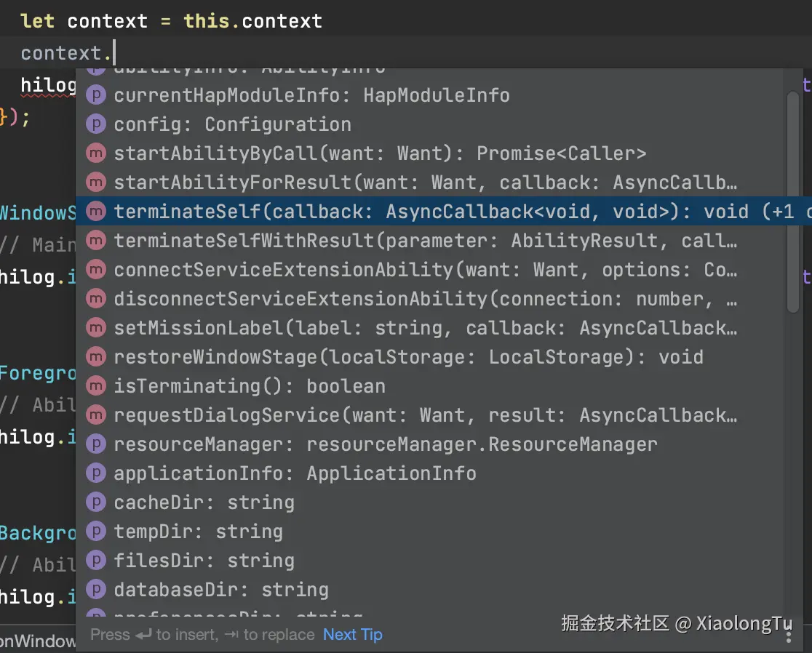
Task: Select connectServiceExtensionAbility from the suggestions
Action: coord(425,270)
